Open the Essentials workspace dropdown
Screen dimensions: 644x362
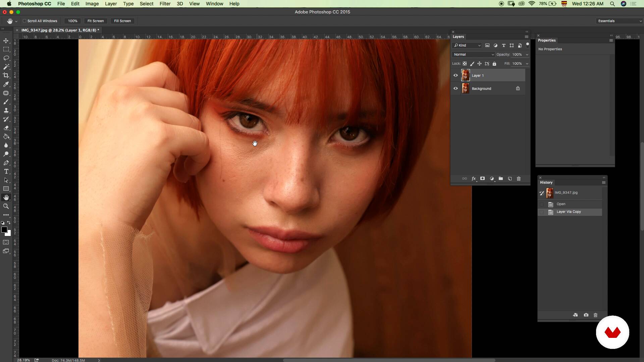coord(619,21)
